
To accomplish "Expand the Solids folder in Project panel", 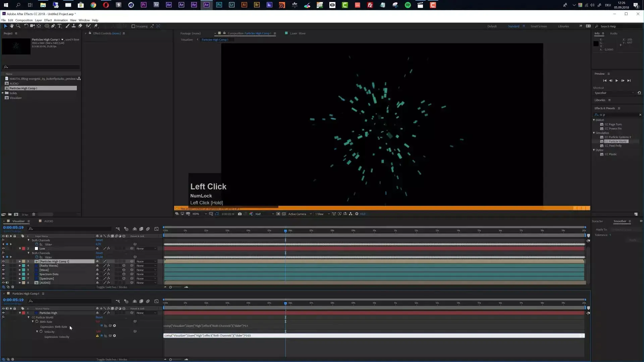I will (x=3, y=93).
